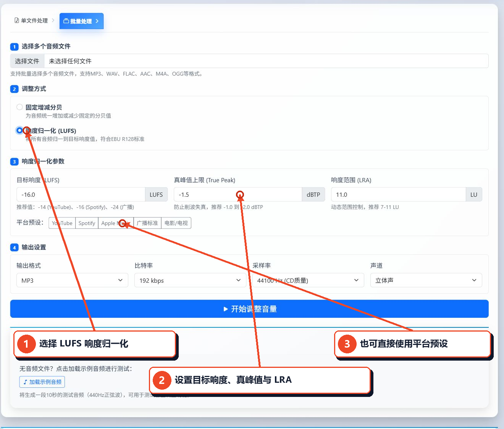Viewport: 504px width, 429px height.
Task: Load the sample audio via 加载示例音频
Action: (42, 382)
